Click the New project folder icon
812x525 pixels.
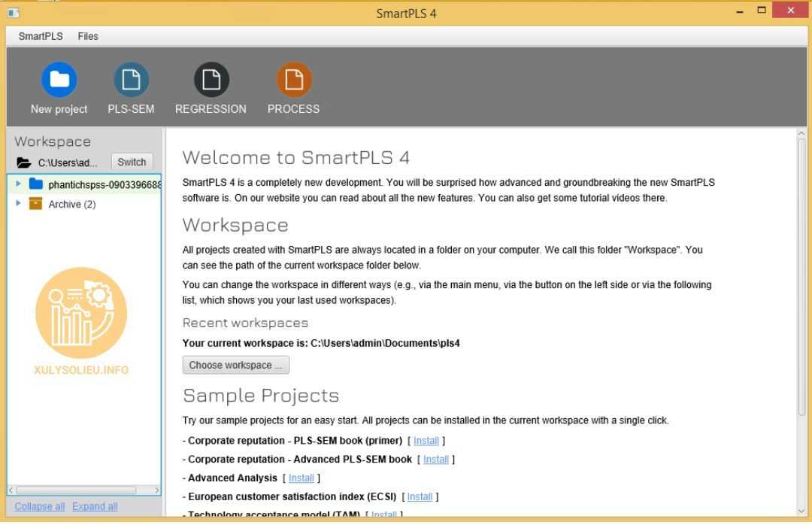coord(59,80)
